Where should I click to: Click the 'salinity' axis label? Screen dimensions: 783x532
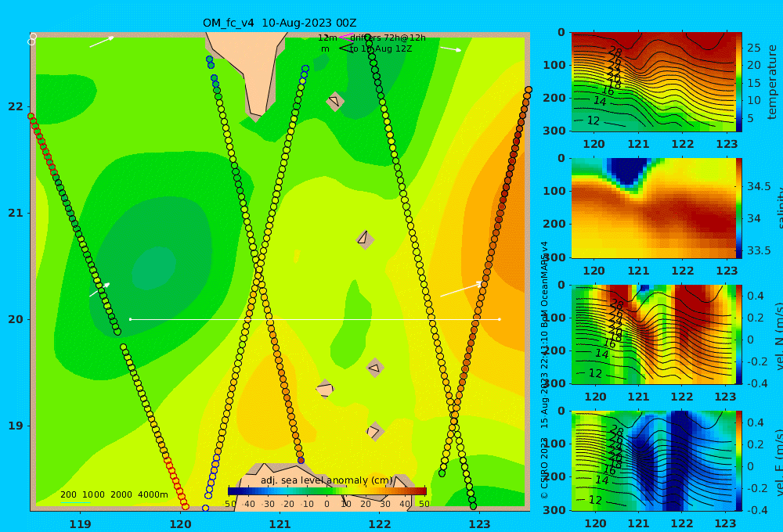pos(779,208)
